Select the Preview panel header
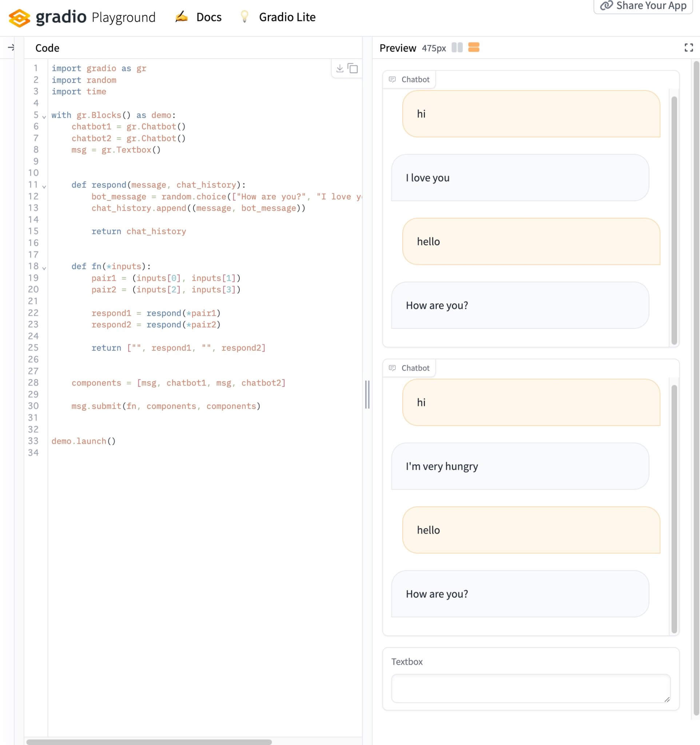Screen dimensions: 700x745 pyautogui.click(x=398, y=48)
